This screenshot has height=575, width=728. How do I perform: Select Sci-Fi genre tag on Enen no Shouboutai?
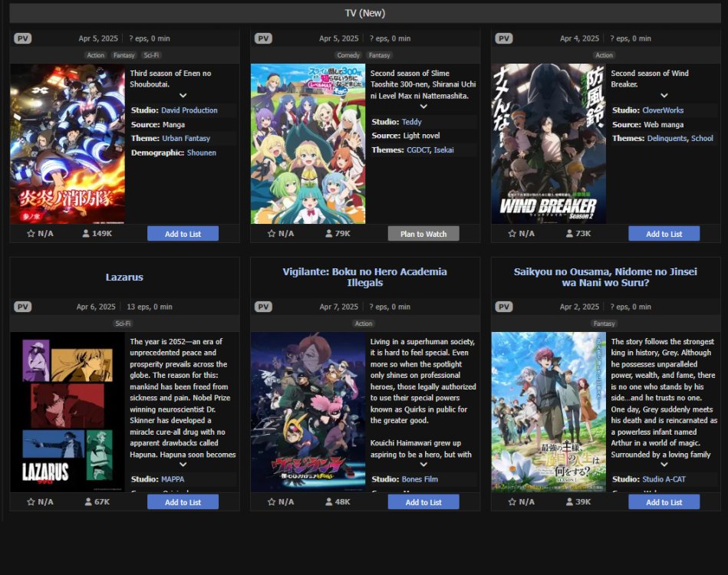[x=151, y=55]
